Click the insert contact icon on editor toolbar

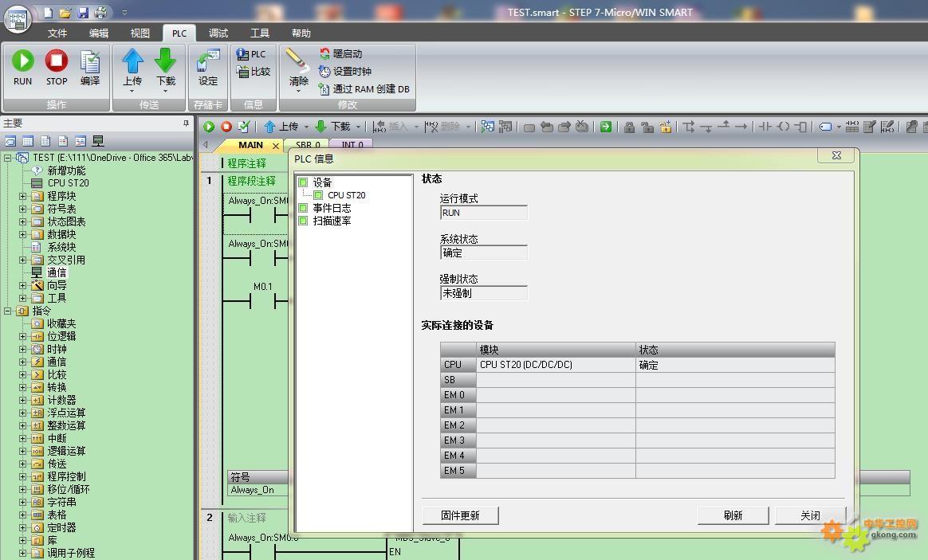pyautogui.click(x=765, y=127)
